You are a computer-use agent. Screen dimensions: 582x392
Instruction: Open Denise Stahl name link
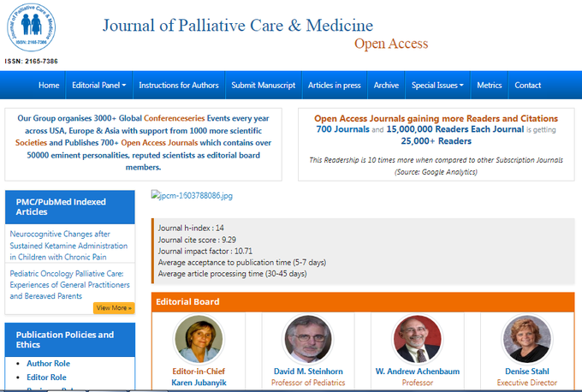[x=527, y=371]
